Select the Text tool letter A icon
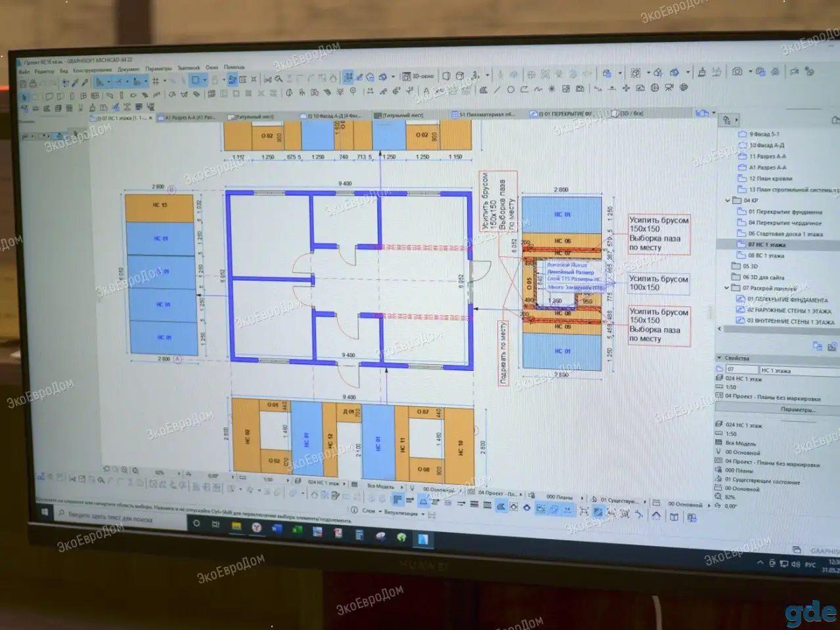 [x=426, y=91]
